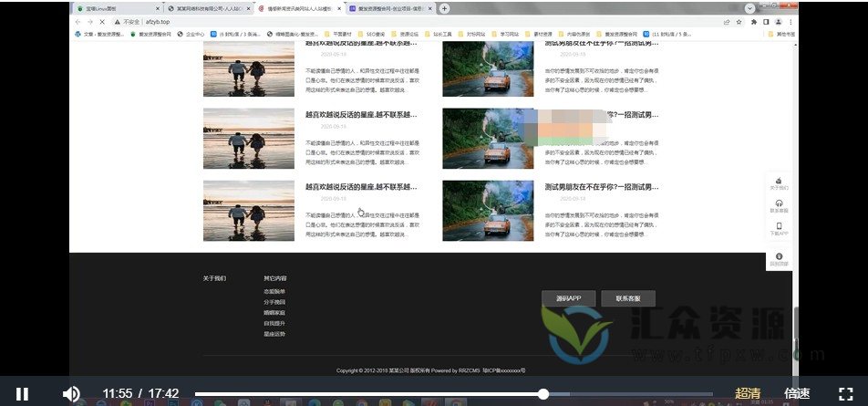This screenshot has height=406, width=868.
Task: Open a new browser tab
Action: tap(444, 8)
